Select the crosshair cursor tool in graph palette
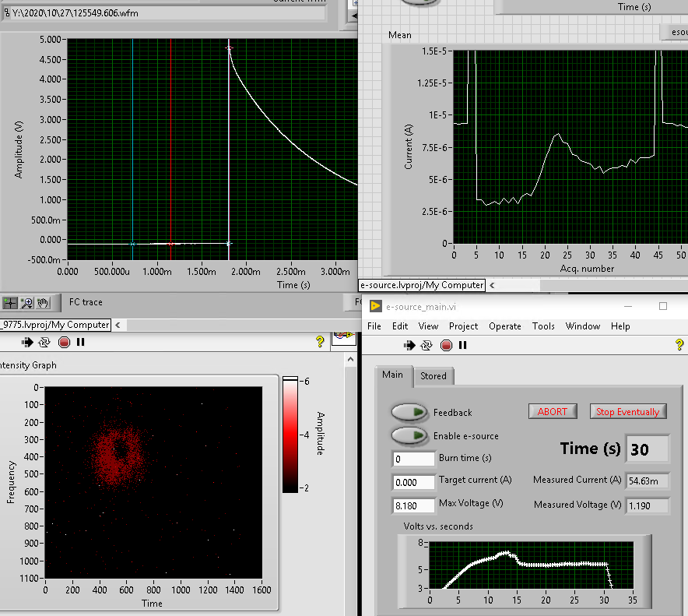This screenshot has width=688, height=616. point(12,302)
